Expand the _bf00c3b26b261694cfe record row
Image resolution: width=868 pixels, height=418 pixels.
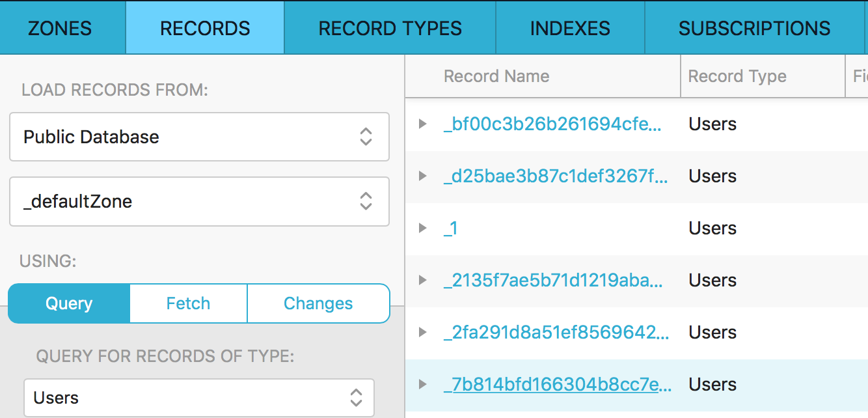click(x=423, y=124)
